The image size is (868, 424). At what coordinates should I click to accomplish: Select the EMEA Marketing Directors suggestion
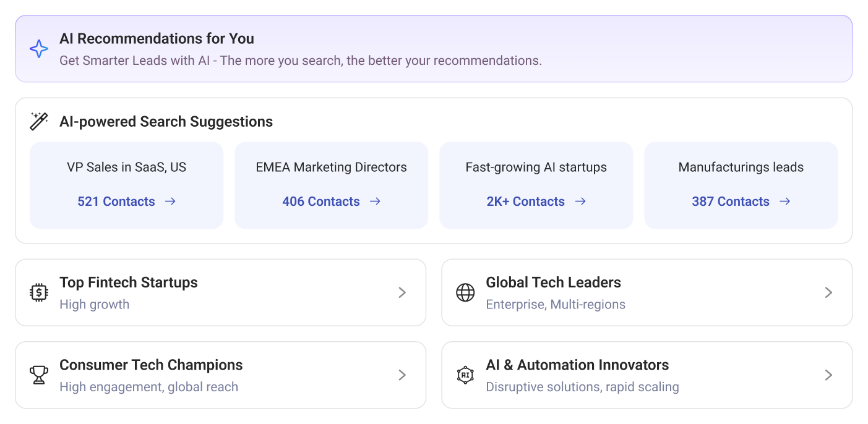click(x=331, y=167)
